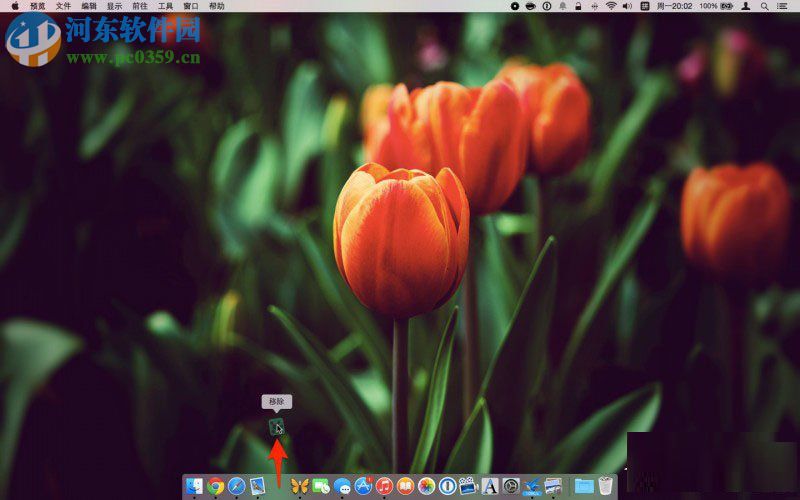Click the dragged icon under 移除 label
Screen dimensions: 800x500
pos(277,427)
